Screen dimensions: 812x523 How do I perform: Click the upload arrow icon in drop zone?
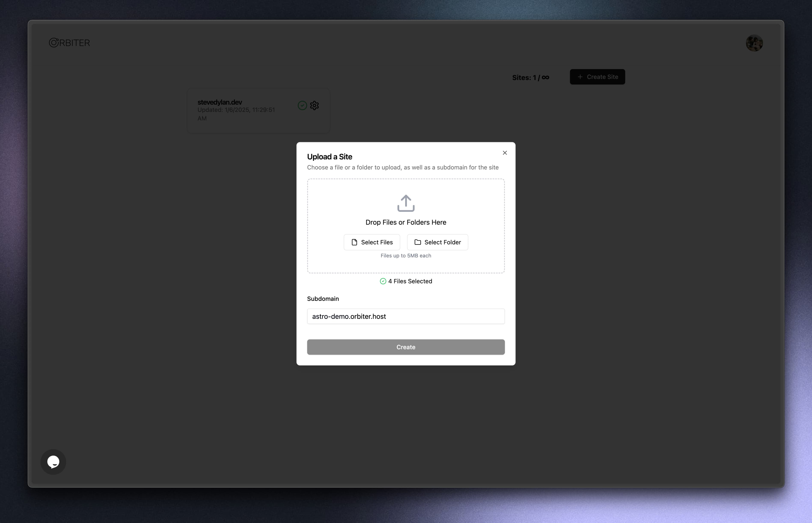[x=406, y=203]
